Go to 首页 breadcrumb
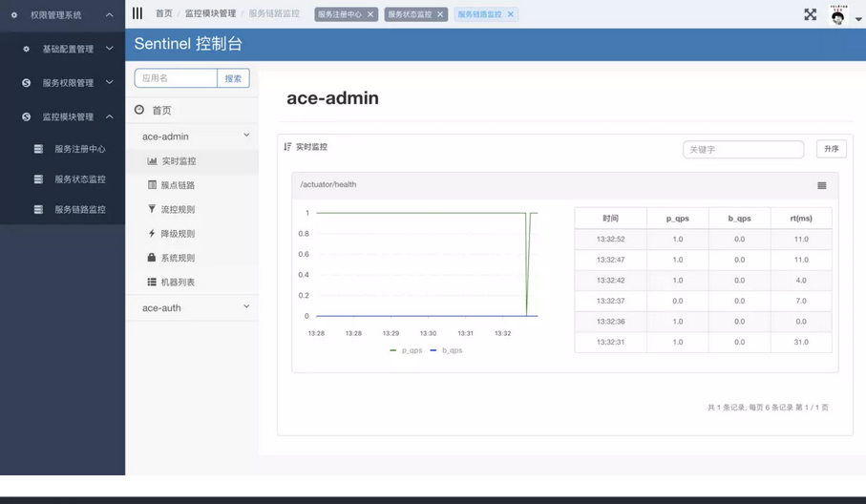The width and height of the screenshot is (866, 504). tap(163, 13)
